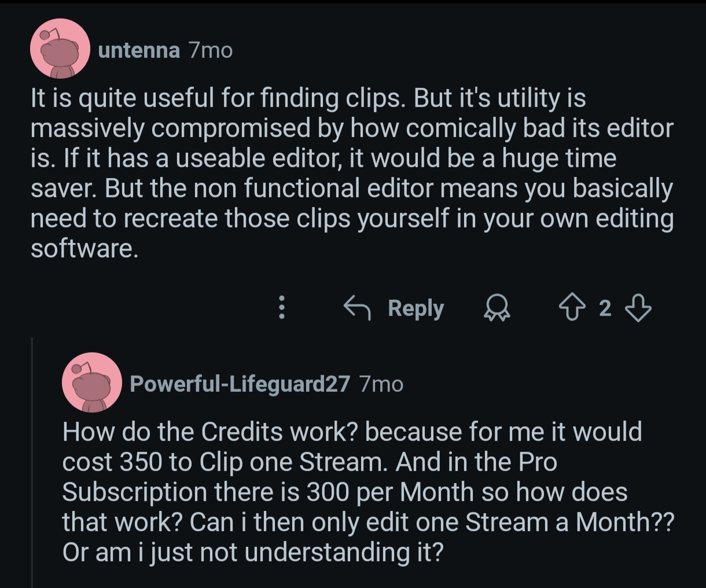
Task: Tap the line 'Or am i just not understanding it?'
Action: pyautogui.click(x=252, y=552)
